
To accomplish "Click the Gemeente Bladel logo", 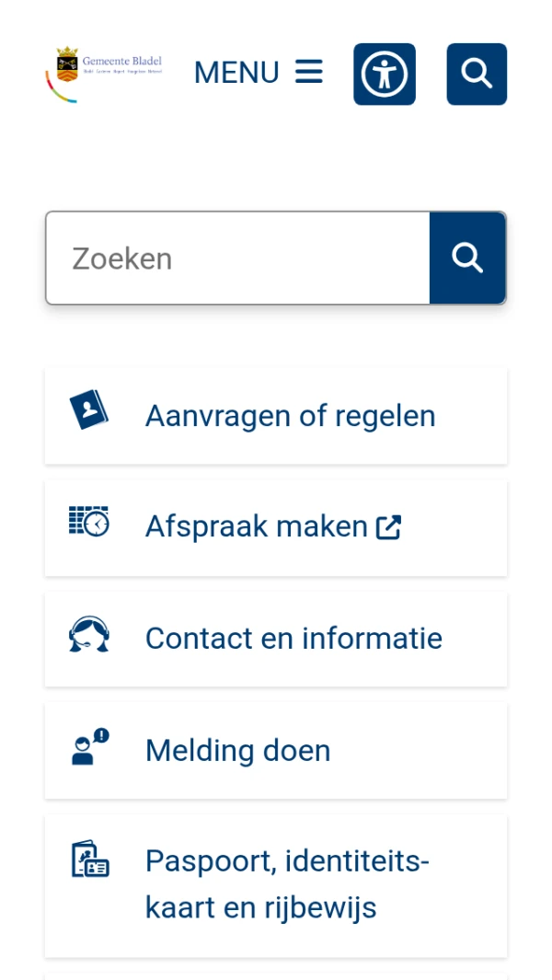I will 104,73.
